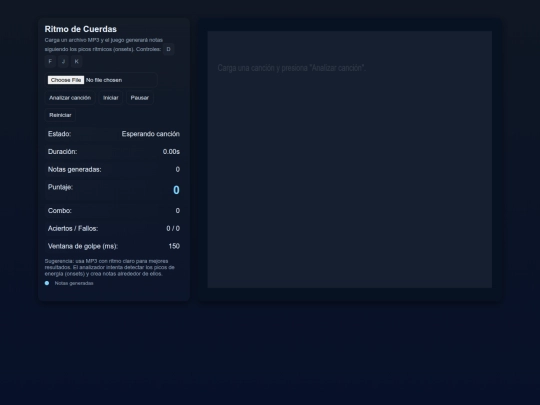Click the Ventana de golpe value 150
The width and height of the screenshot is (540, 405).
[x=174, y=246]
